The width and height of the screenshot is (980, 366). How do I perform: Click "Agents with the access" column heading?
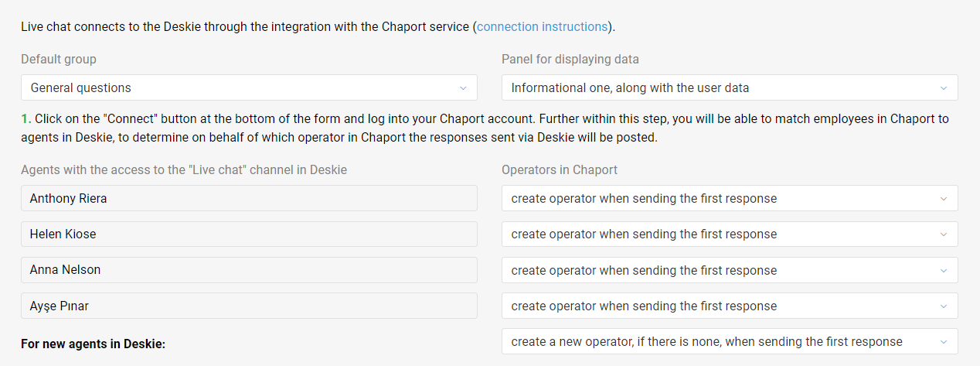pyautogui.click(x=184, y=169)
